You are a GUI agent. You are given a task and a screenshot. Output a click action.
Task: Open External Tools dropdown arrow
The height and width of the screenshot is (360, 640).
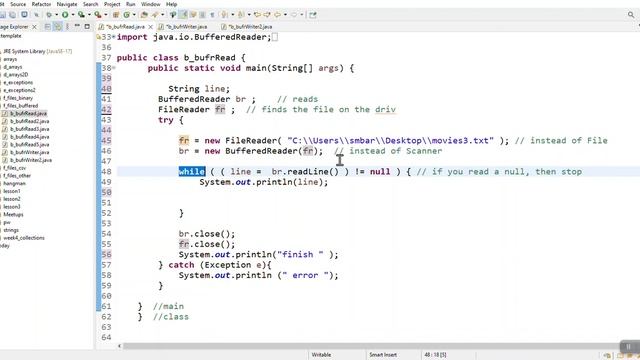pyautogui.click(x=105, y=15)
